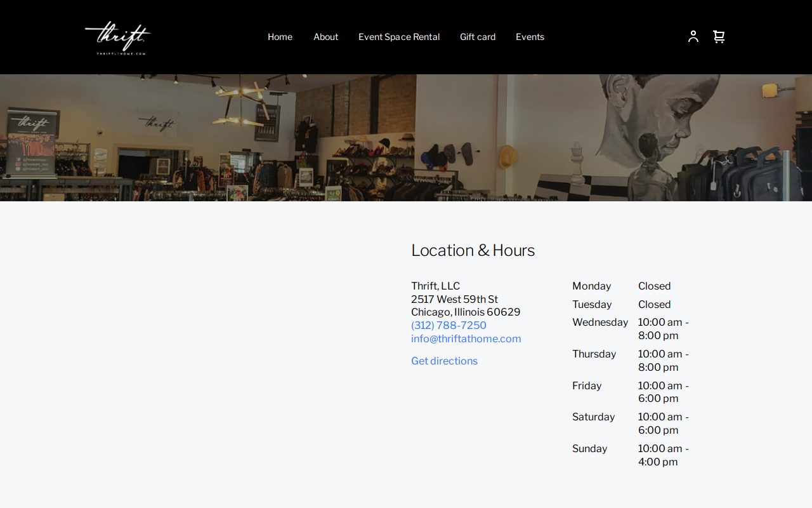Select Monday's Closed status
Viewport: 812px width, 508px height.
654,286
